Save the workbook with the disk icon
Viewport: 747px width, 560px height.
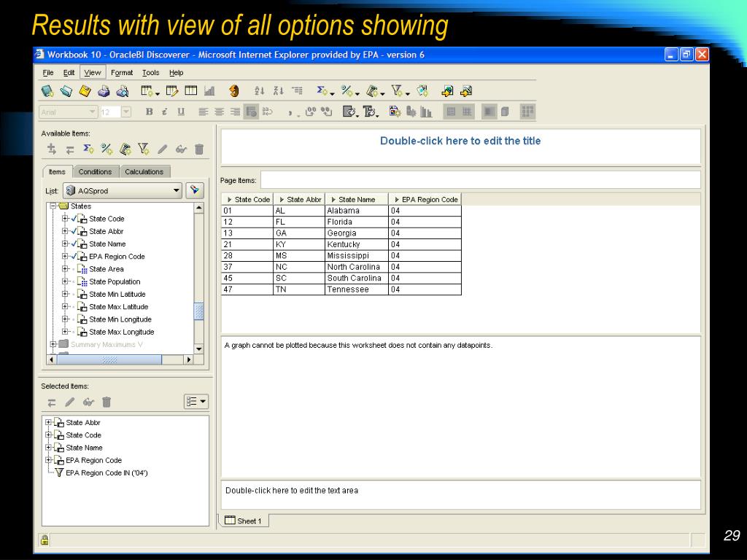[x=85, y=91]
